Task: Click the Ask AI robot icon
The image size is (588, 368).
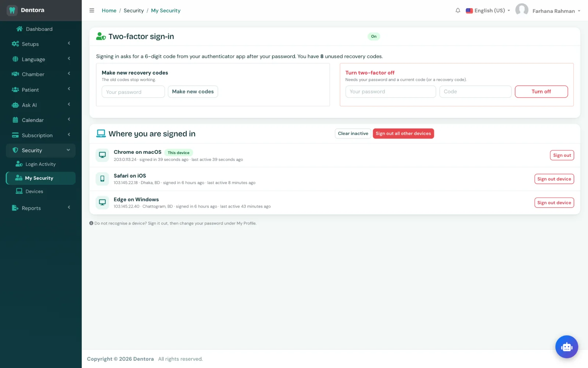Action: coord(15,105)
